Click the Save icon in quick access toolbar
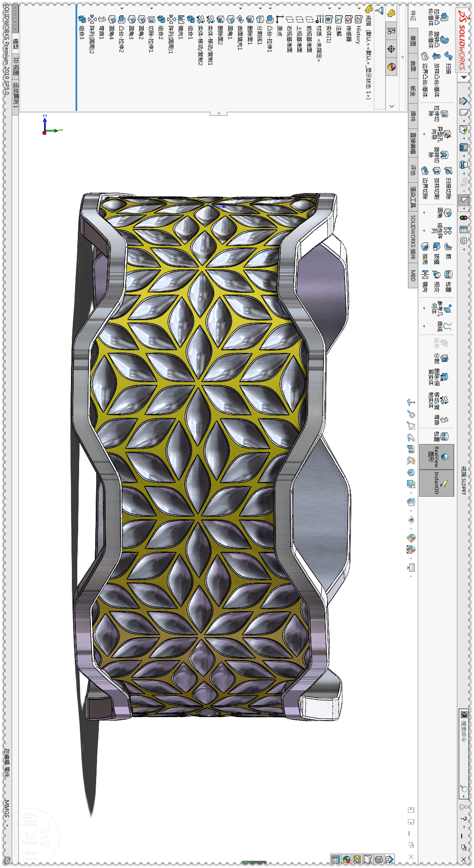This screenshot has width=474, height=868. 464,147
